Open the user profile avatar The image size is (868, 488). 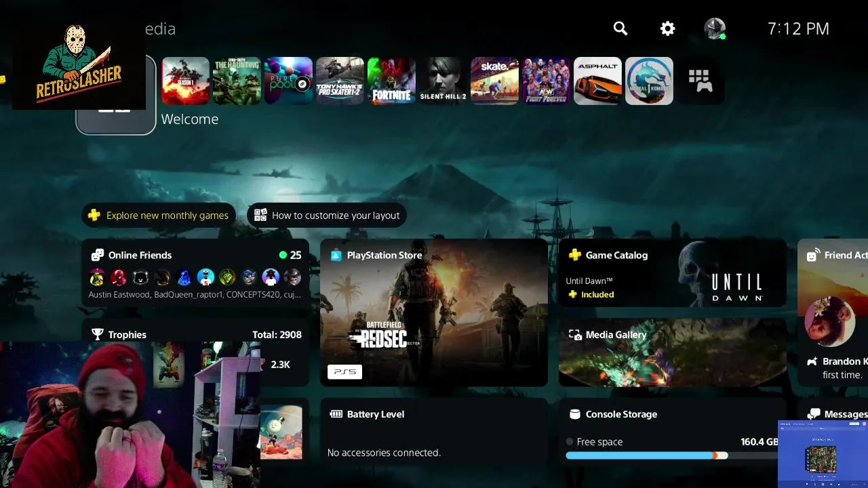pyautogui.click(x=715, y=28)
